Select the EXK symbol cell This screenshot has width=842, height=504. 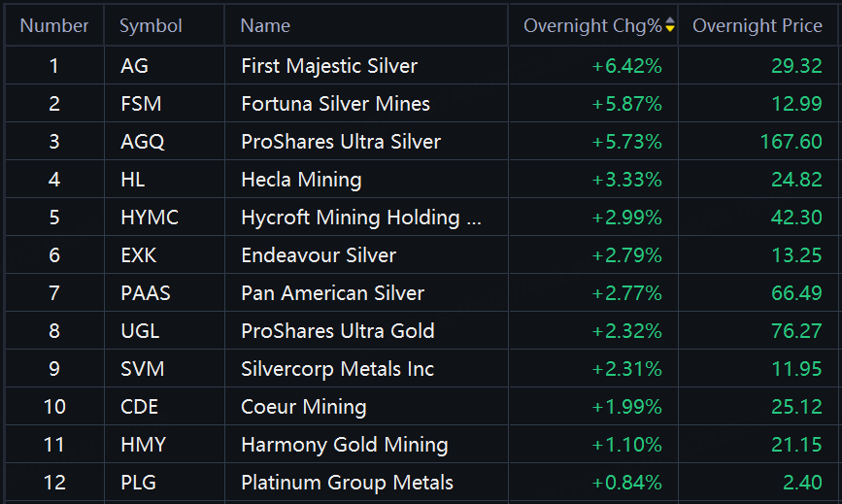coord(139,255)
